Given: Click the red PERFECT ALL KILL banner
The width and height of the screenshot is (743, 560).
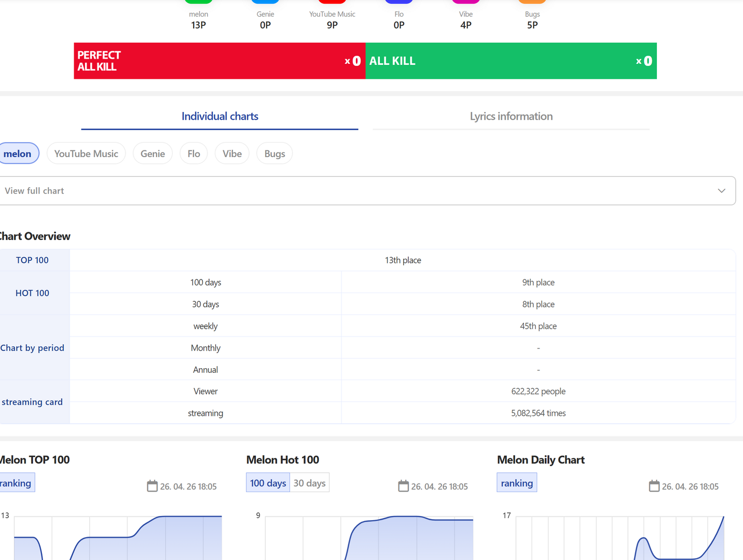Looking at the screenshot, I should click(x=219, y=61).
